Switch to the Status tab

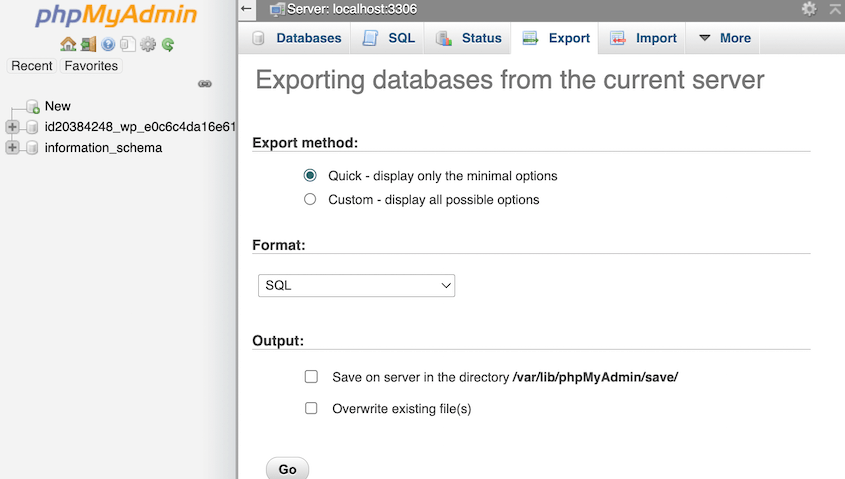click(x=468, y=38)
